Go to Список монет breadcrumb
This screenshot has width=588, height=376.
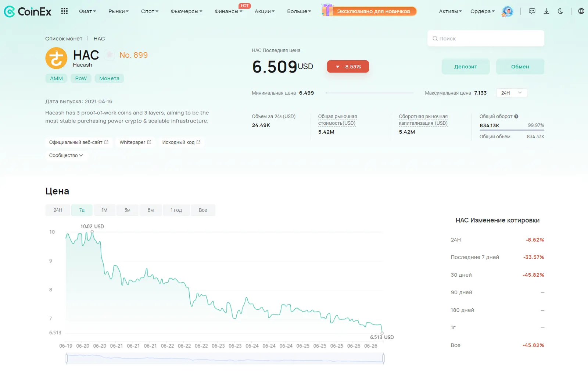[64, 39]
